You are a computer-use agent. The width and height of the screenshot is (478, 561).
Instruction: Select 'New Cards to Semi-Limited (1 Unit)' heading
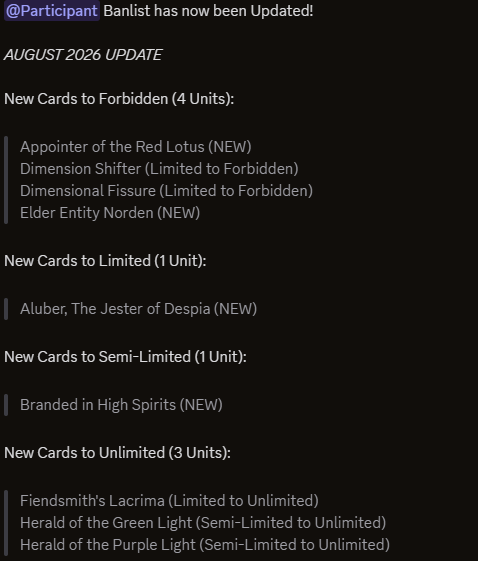125,357
